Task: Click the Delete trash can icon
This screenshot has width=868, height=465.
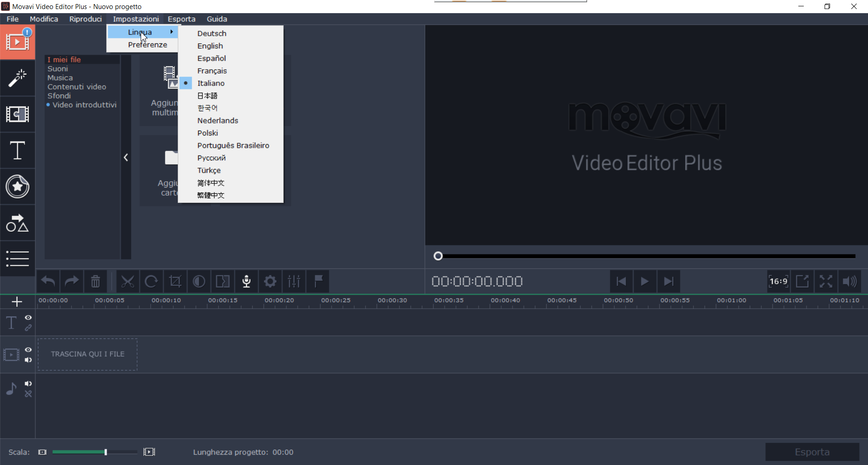Action: [x=95, y=282]
